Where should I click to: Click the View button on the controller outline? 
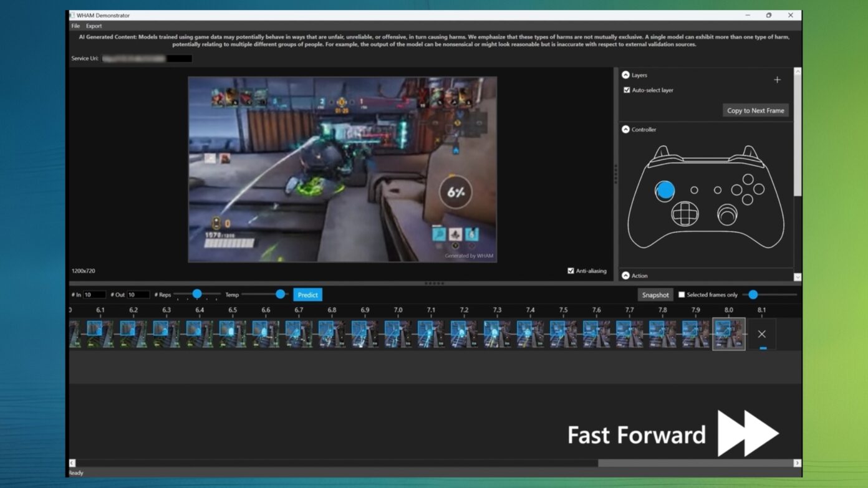click(x=694, y=190)
